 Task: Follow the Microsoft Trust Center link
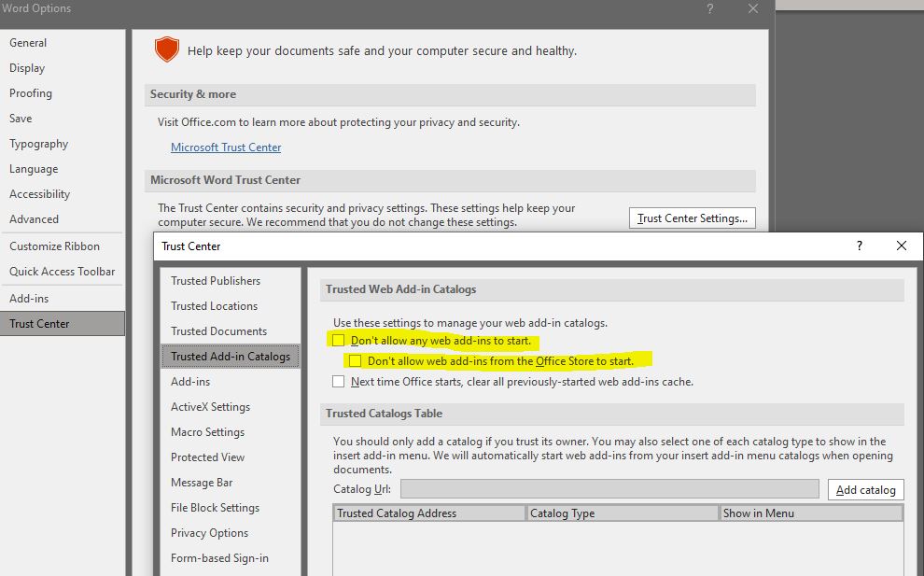(226, 147)
